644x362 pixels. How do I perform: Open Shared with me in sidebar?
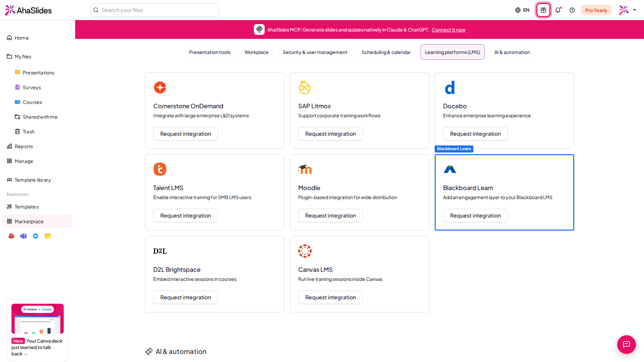click(x=38, y=117)
